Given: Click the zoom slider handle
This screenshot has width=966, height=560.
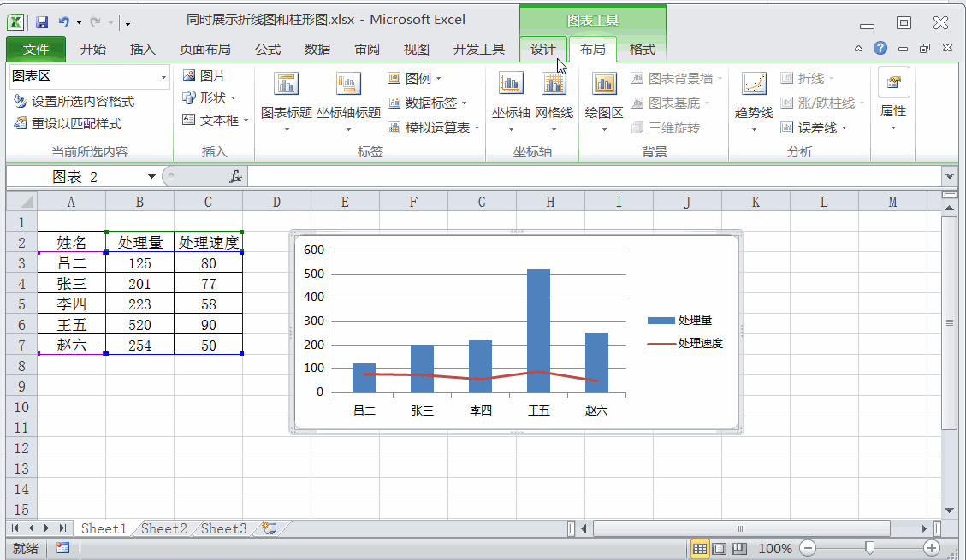Looking at the screenshot, I should pos(869,548).
